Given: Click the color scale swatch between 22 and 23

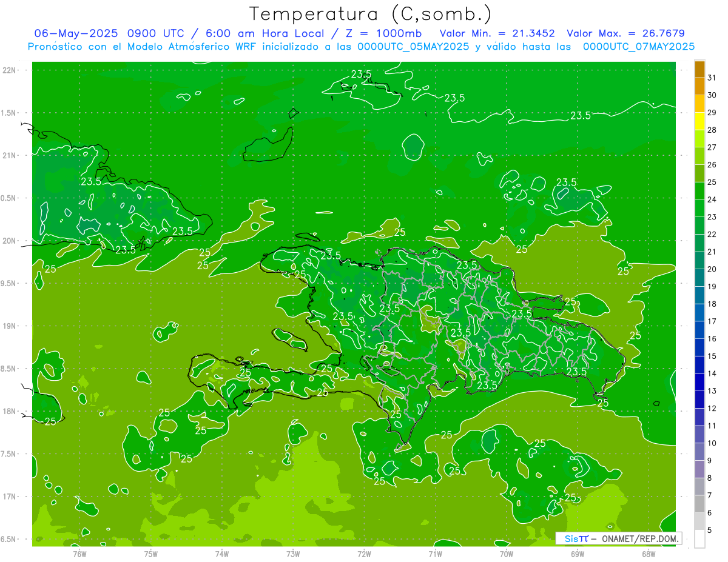Looking at the screenshot, I should pyautogui.click(x=699, y=226).
